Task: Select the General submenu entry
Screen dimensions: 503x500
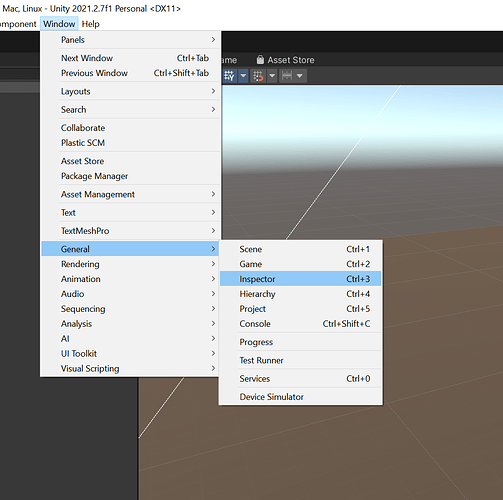Action: [130, 249]
